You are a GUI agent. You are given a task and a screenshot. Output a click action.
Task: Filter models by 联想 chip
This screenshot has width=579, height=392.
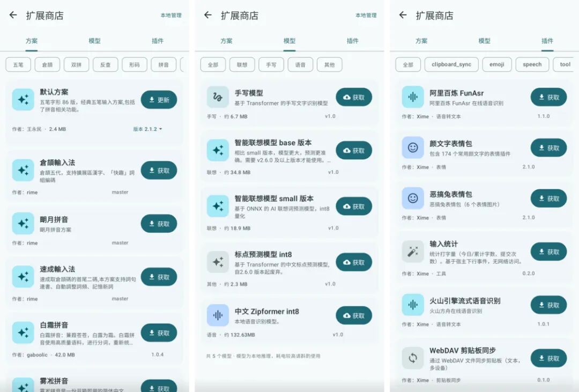tap(242, 65)
